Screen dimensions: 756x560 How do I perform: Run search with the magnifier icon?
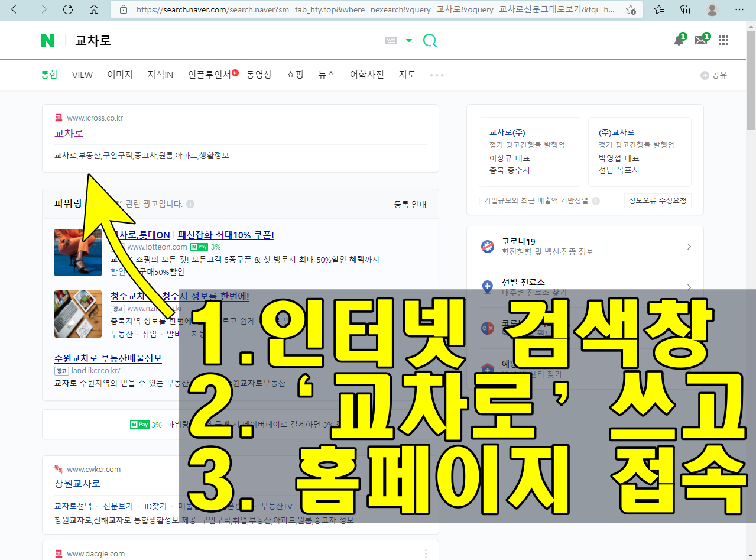(430, 41)
